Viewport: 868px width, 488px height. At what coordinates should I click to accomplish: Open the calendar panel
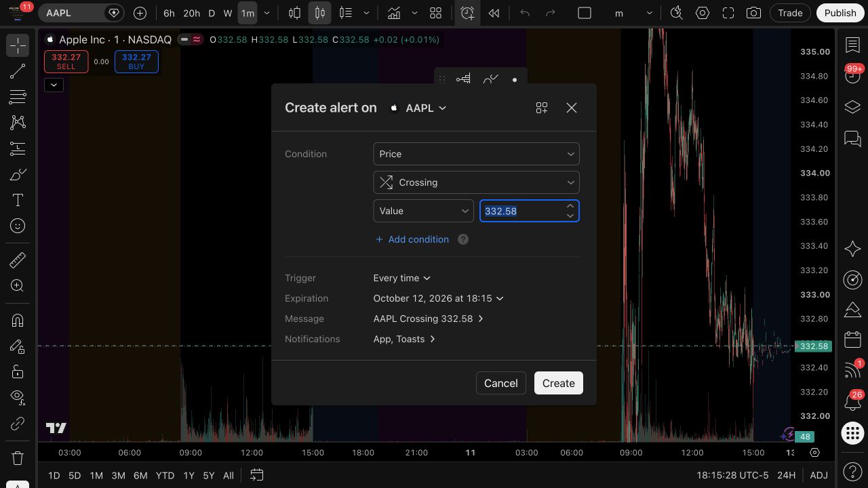coord(852,340)
